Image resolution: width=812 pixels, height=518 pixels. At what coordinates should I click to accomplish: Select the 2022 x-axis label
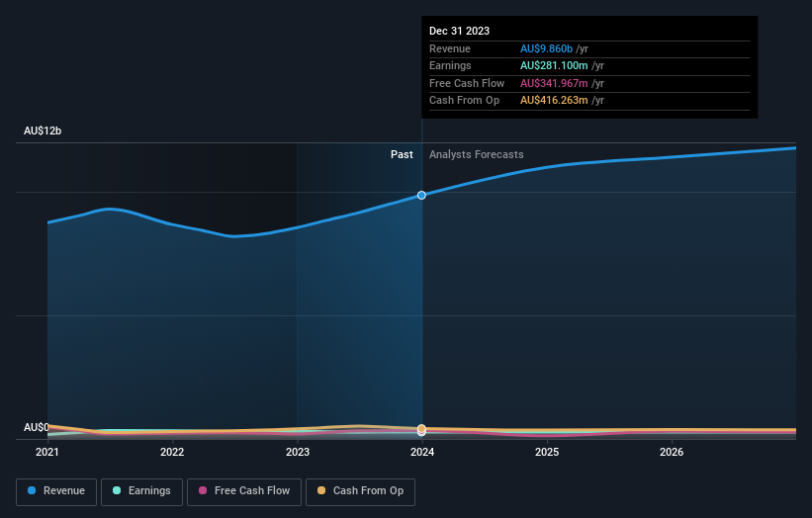(172, 453)
